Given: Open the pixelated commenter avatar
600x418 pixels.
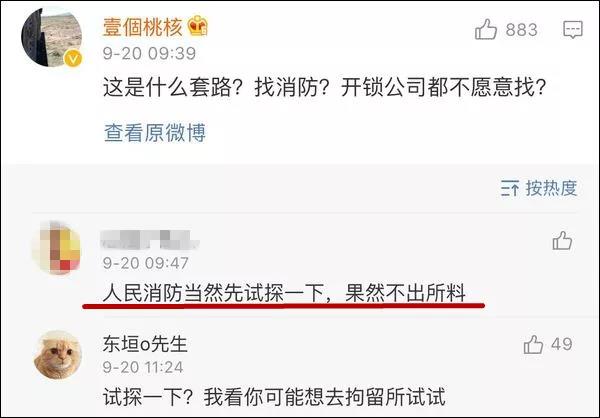Looking at the screenshot, I should click(x=57, y=247).
